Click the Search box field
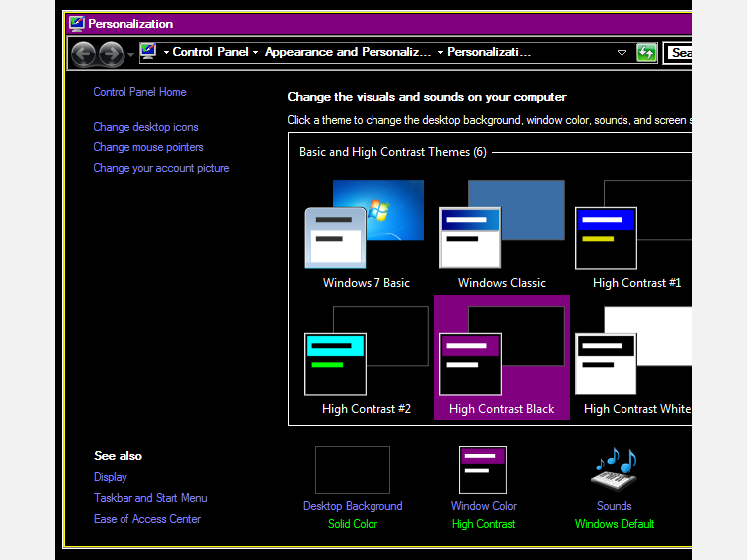The image size is (747, 560). click(679, 53)
